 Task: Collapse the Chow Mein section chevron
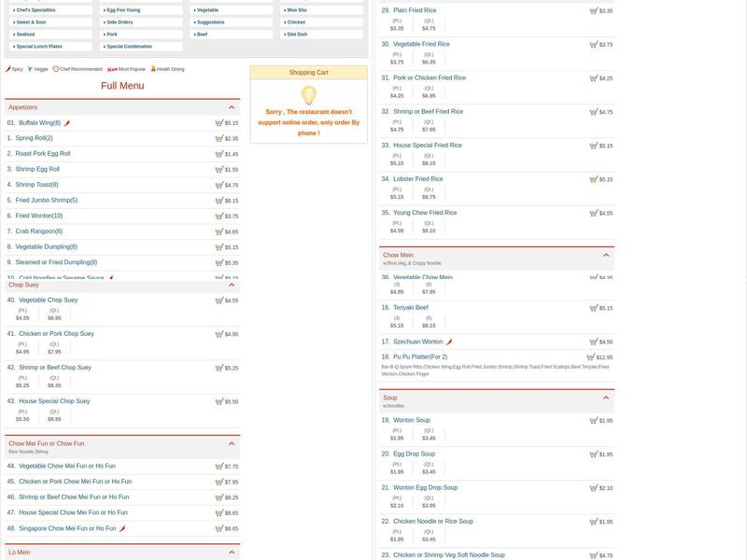[x=606, y=255]
